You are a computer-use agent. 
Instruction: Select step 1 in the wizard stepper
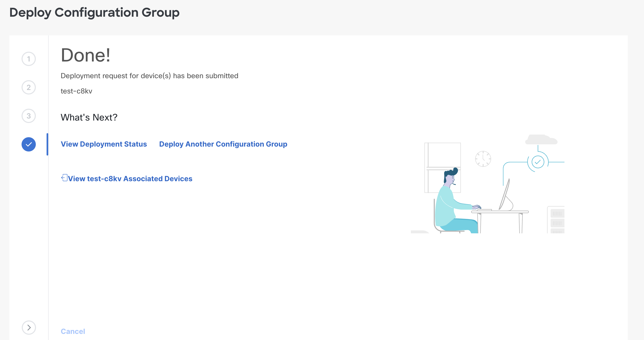pyautogui.click(x=29, y=58)
